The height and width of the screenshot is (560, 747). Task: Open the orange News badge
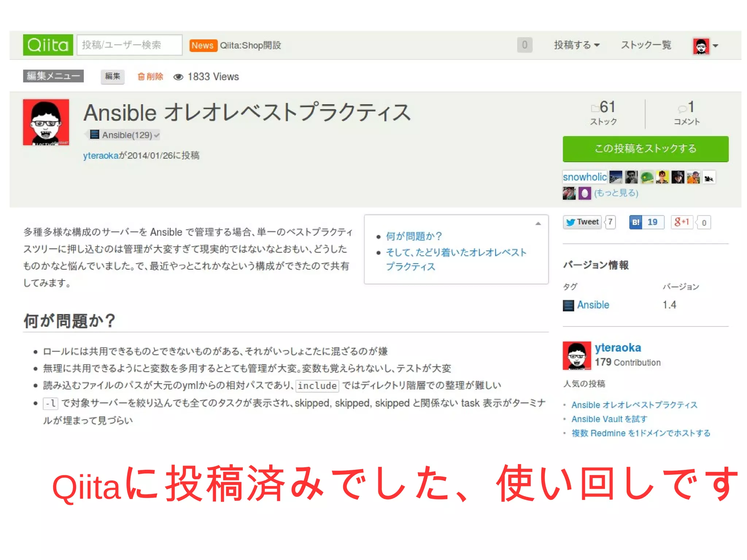click(203, 45)
